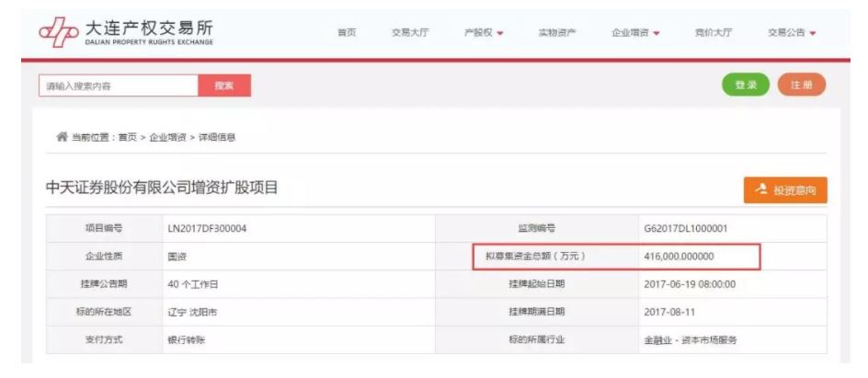Click the 监测编号 label cell
This screenshot has width=868, height=378.
(x=537, y=229)
